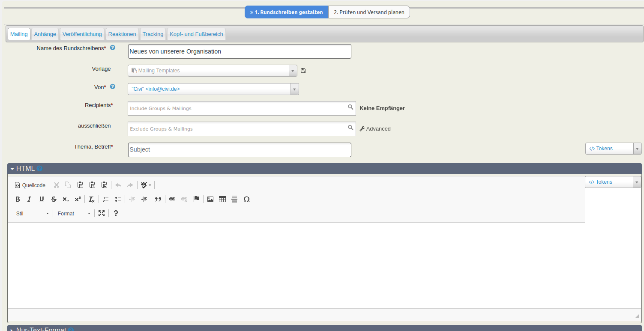The image size is (644, 331).
Task: Click the Quellcode source button
Action: (x=30, y=185)
